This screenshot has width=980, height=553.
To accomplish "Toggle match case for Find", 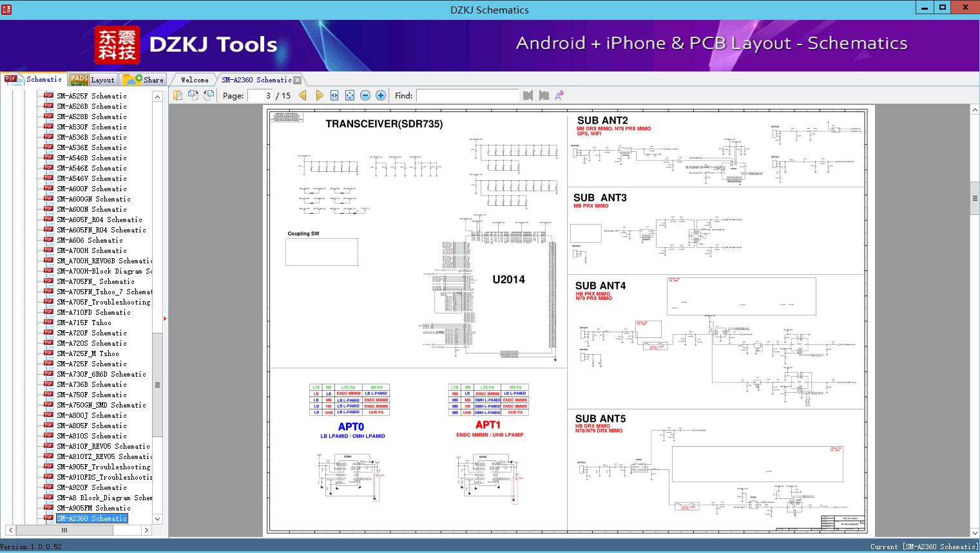I will pyautogui.click(x=559, y=95).
